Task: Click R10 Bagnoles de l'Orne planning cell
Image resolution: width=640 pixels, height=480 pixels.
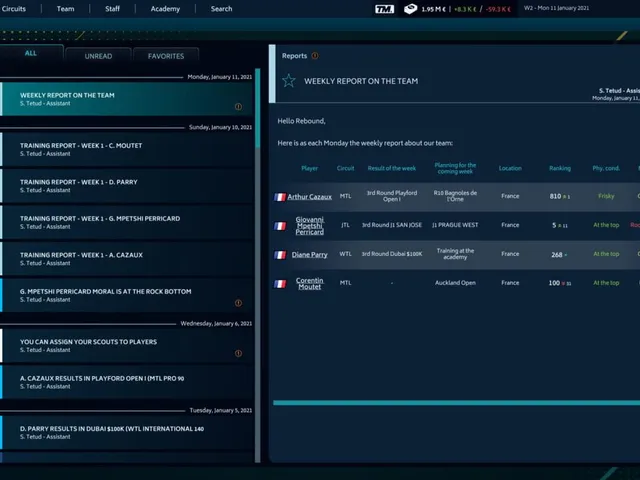Action: coord(455,196)
